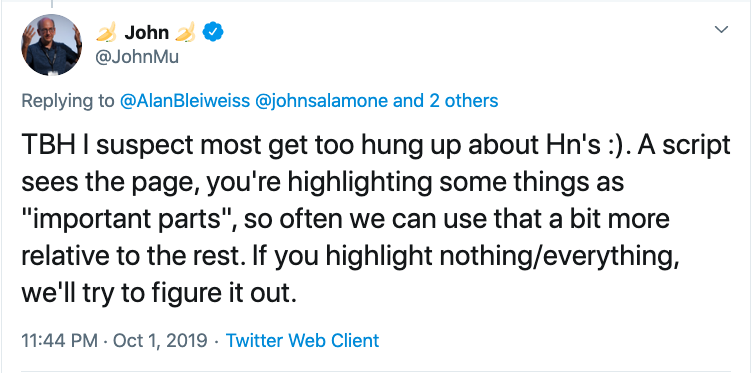Click the tweet text starting with TBH

[x=376, y=218]
